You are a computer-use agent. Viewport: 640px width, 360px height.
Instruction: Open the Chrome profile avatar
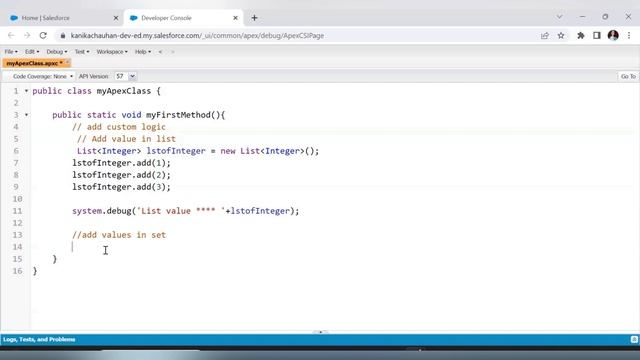coord(613,36)
